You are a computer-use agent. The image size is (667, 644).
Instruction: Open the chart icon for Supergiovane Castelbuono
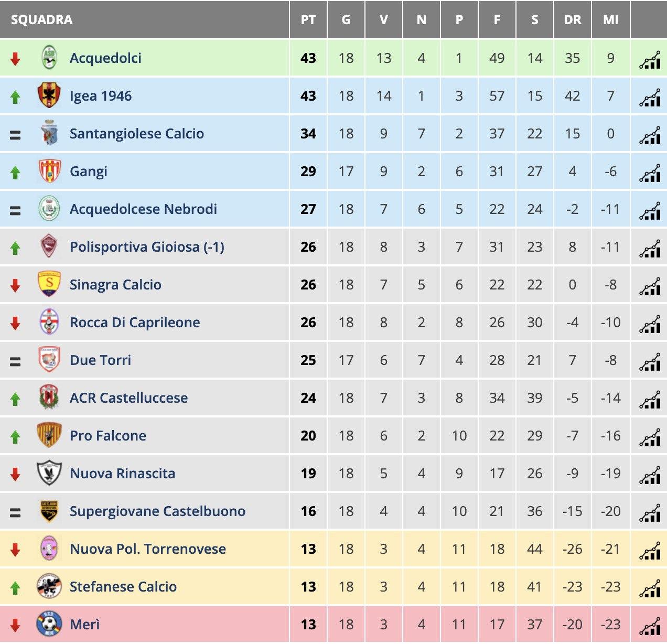coord(650,512)
